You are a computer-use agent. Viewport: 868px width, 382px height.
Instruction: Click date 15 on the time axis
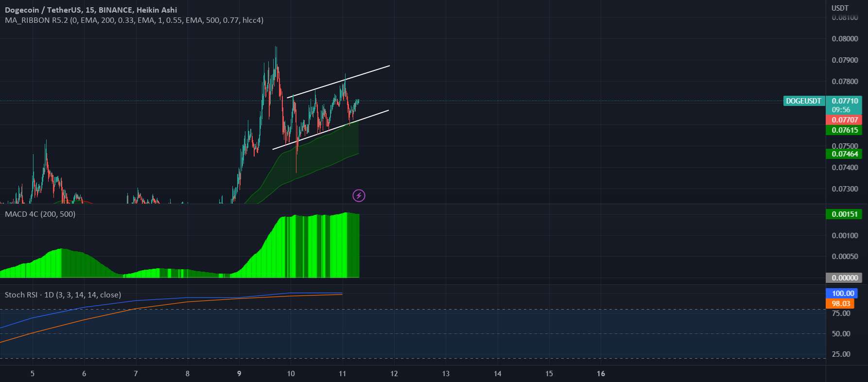549,374
